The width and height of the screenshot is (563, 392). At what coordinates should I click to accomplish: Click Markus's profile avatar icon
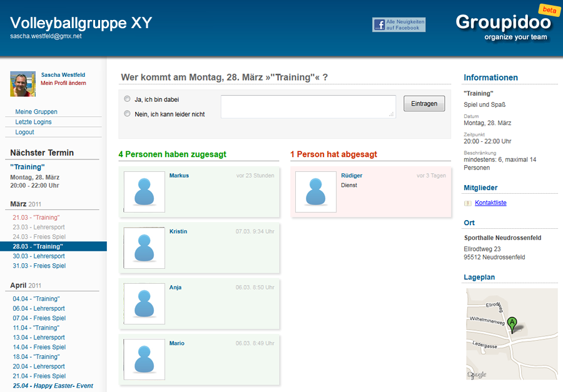point(145,192)
